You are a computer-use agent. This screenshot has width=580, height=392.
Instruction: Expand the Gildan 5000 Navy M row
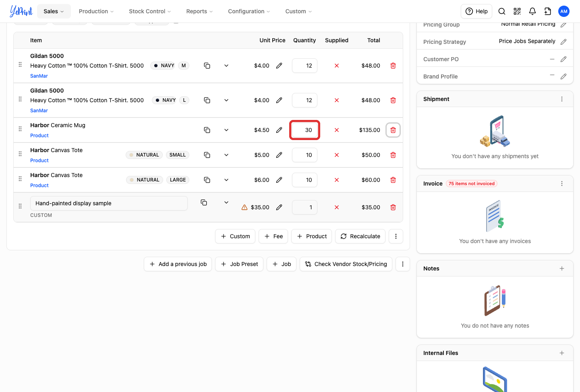(226, 66)
